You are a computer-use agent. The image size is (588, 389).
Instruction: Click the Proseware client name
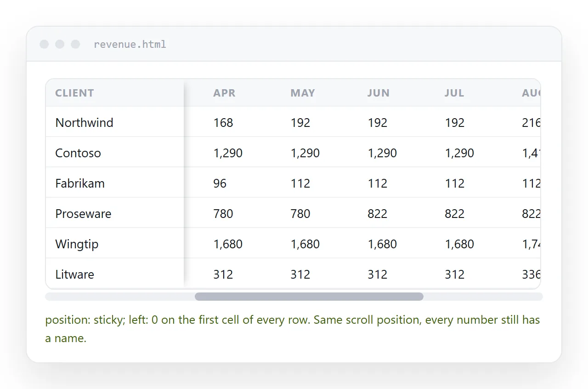83,214
